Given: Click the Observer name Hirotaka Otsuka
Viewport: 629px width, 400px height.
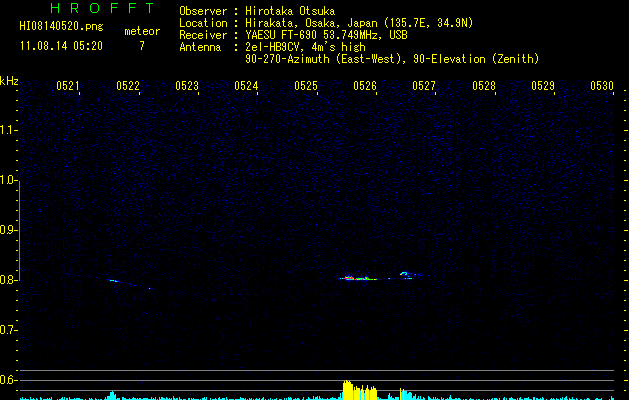Looking at the screenshot, I should click(290, 11).
